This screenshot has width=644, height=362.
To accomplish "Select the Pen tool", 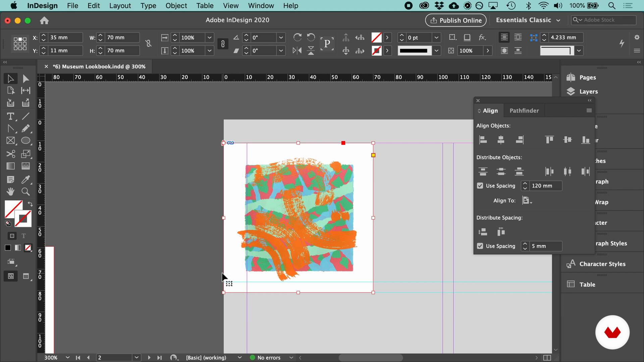I will pos(10,128).
